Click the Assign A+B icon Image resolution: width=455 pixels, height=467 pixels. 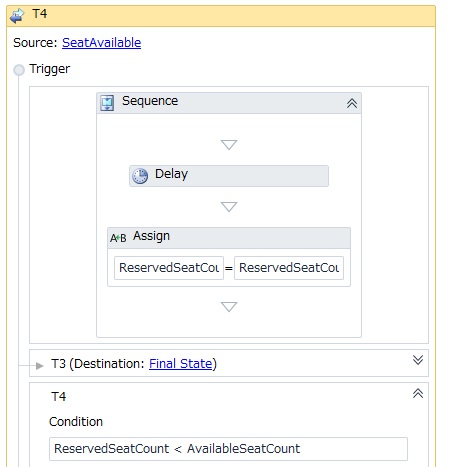coord(118,238)
